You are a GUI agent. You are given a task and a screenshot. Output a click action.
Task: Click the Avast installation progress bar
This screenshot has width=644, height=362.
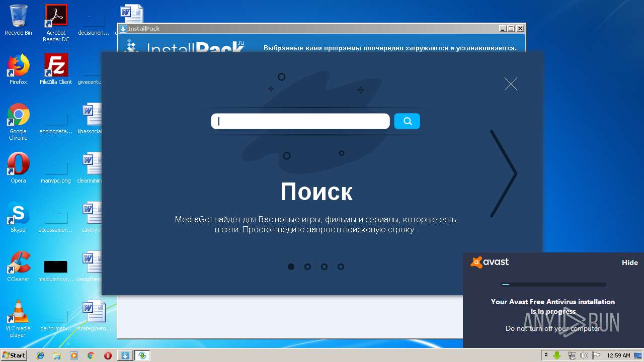click(x=553, y=285)
